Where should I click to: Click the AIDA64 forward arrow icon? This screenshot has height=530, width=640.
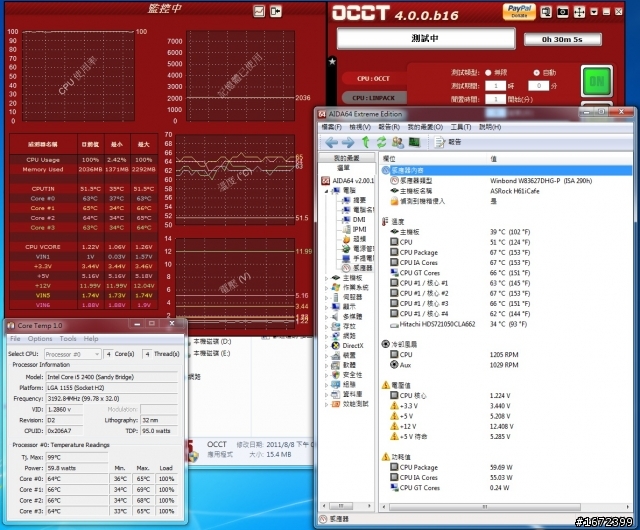point(348,142)
